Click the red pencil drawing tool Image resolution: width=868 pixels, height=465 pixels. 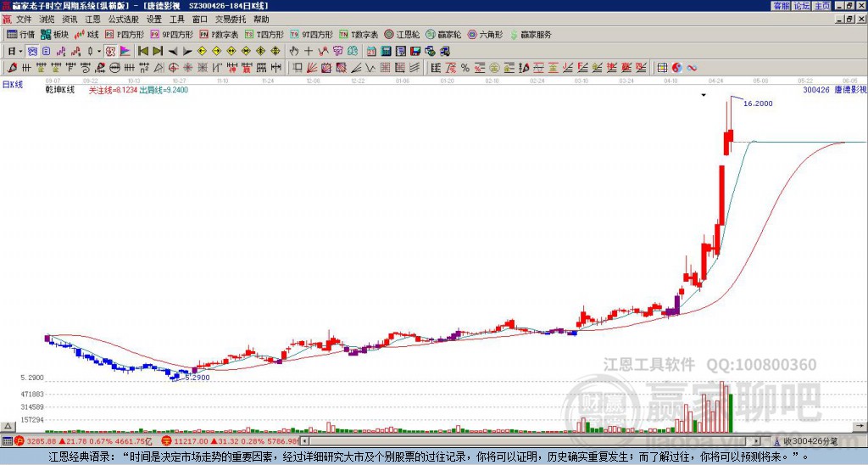point(11,68)
